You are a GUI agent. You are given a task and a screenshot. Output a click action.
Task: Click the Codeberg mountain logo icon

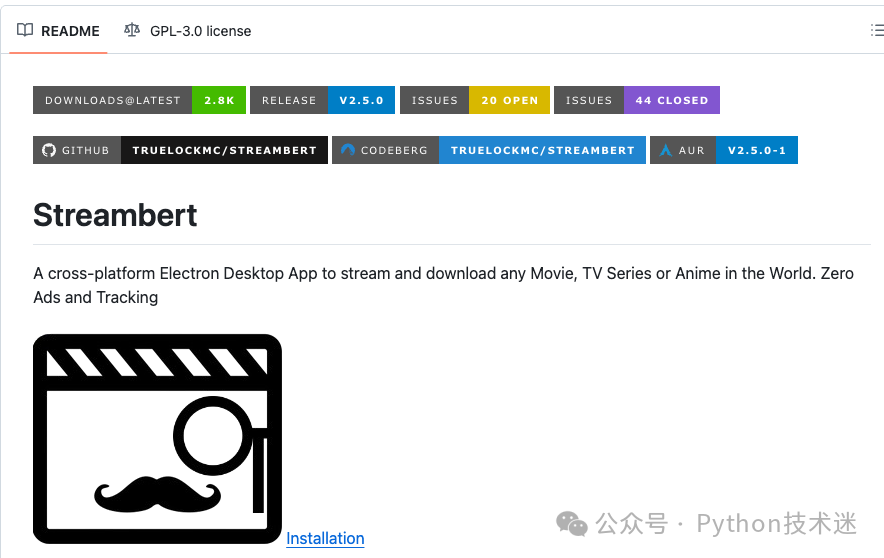coord(348,150)
